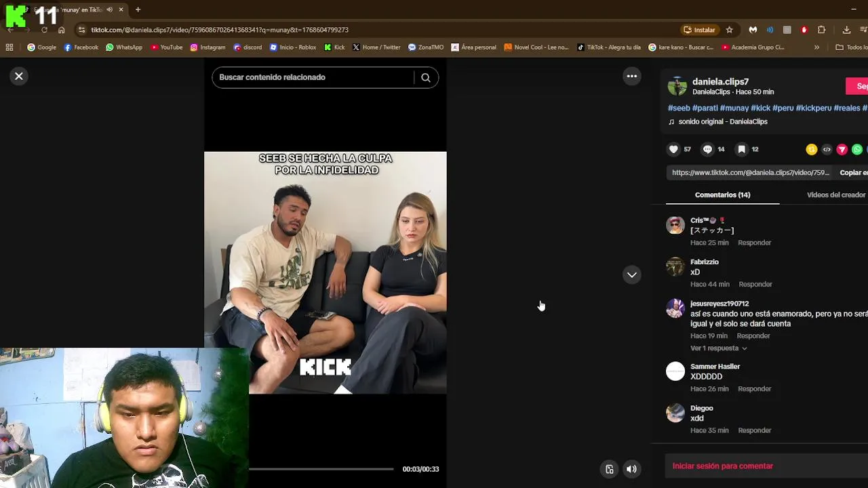Open daniela.clips7 profile name
This screenshot has height=488, width=868.
(x=720, y=81)
